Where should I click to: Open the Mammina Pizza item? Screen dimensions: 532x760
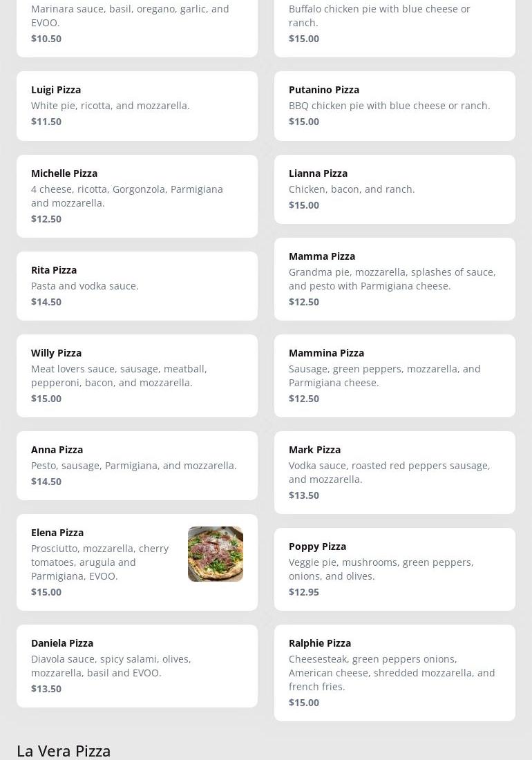click(x=395, y=375)
